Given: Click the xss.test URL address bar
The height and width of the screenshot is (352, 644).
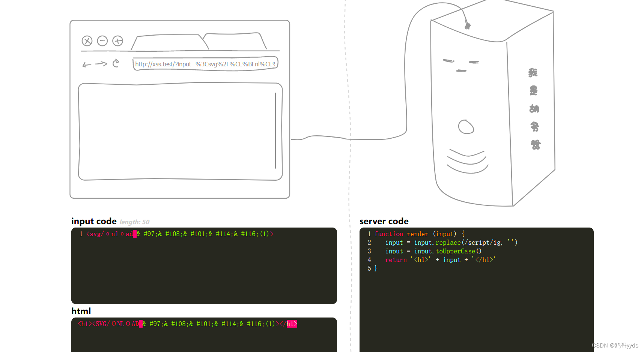Looking at the screenshot, I should point(205,64).
